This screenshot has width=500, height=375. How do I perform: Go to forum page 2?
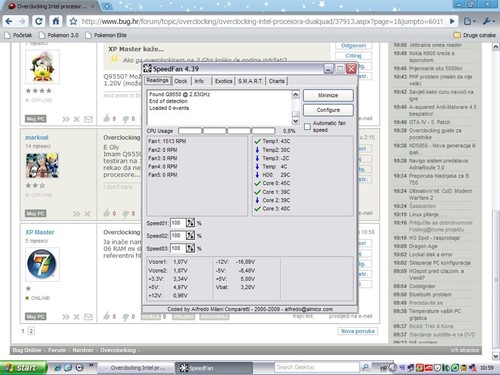coord(31,331)
